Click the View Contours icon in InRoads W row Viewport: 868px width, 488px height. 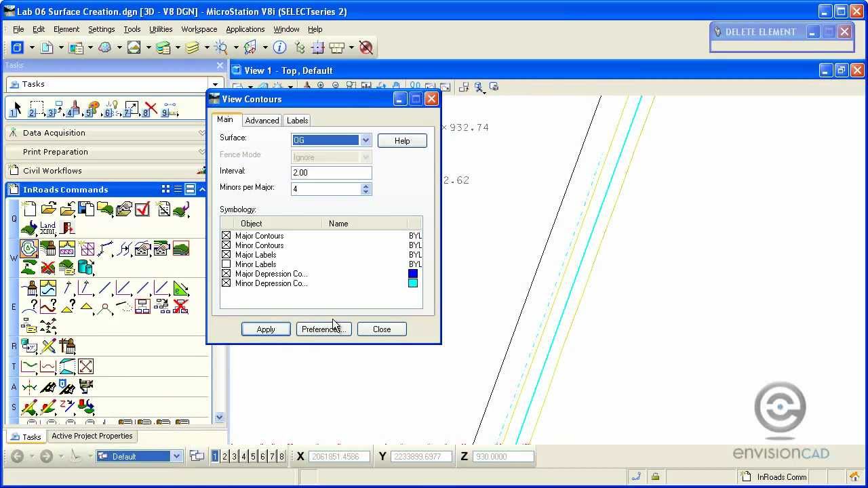click(29, 249)
